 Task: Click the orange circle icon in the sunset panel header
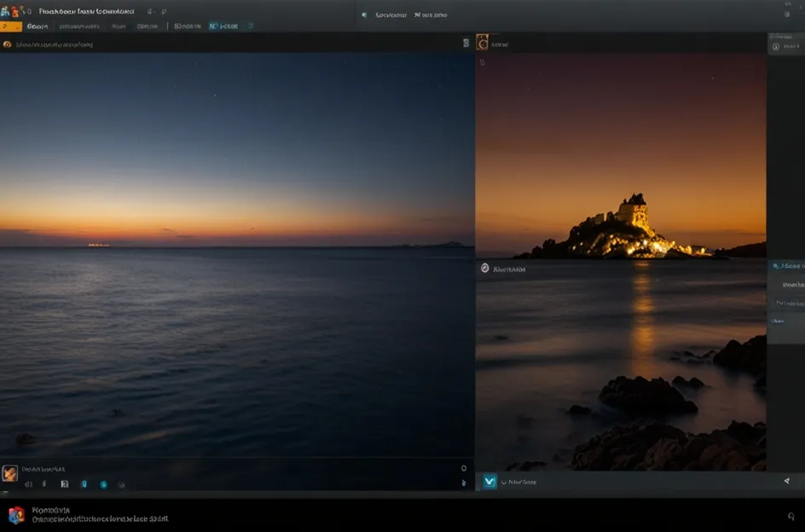click(x=8, y=44)
